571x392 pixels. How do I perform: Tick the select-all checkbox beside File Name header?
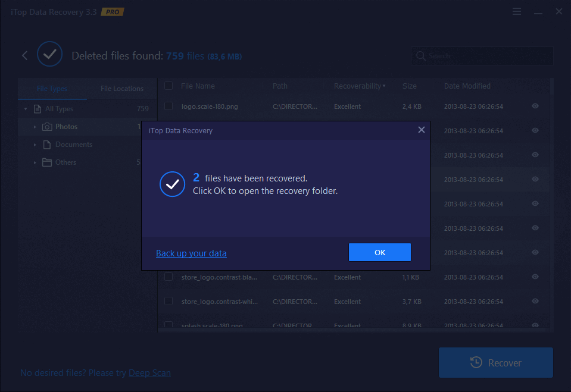click(x=169, y=86)
